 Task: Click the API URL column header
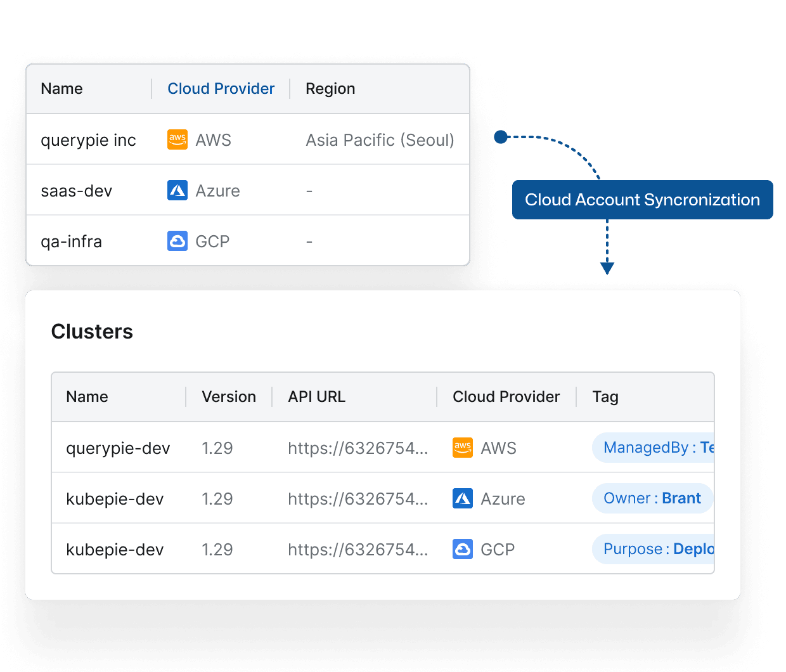316,397
